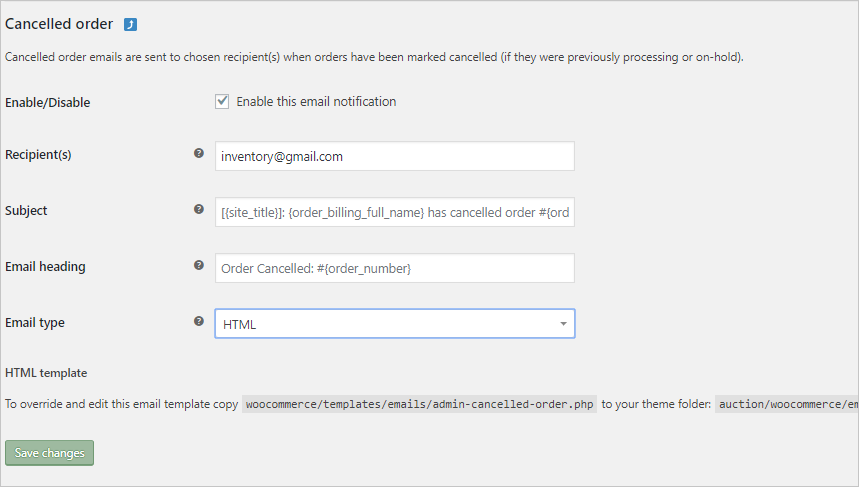This screenshot has width=859, height=487.
Task: Click the help icon next to Subject
Action: click(x=199, y=209)
